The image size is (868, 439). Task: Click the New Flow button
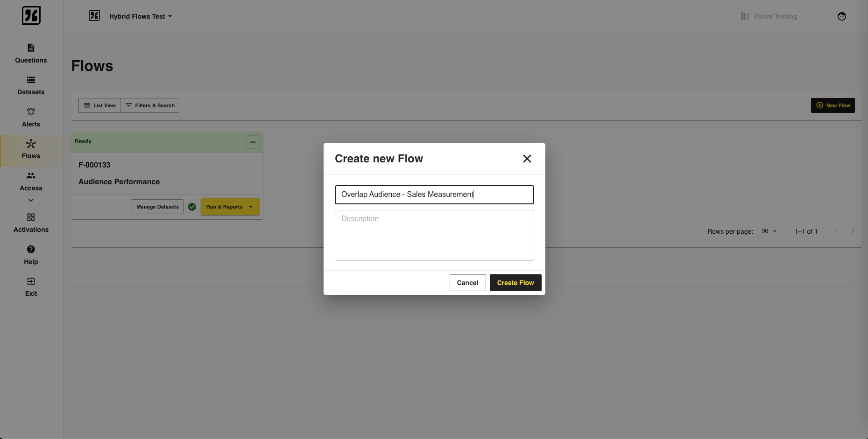point(833,105)
